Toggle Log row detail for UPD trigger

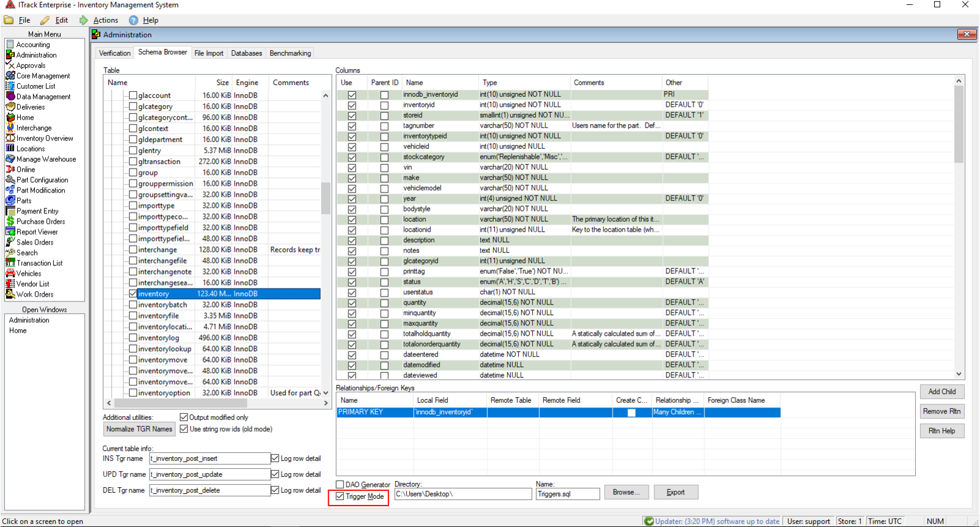(275, 474)
